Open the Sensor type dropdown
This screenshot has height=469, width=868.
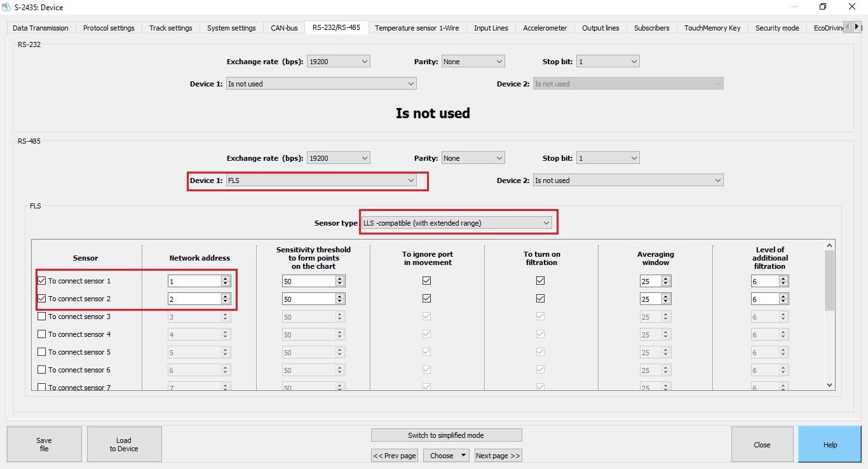point(456,223)
